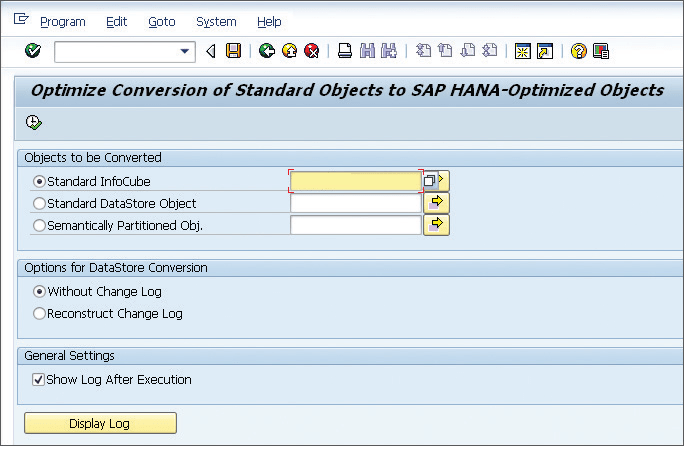This screenshot has width=685, height=450.
Task: Click the Standard InfoCube input field
Action: [355, 181]
